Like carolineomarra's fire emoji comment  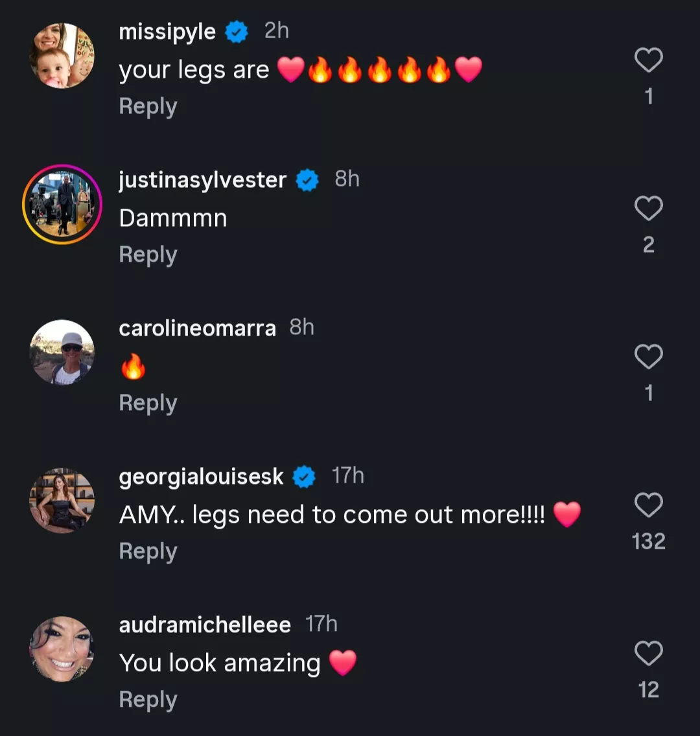648,357
